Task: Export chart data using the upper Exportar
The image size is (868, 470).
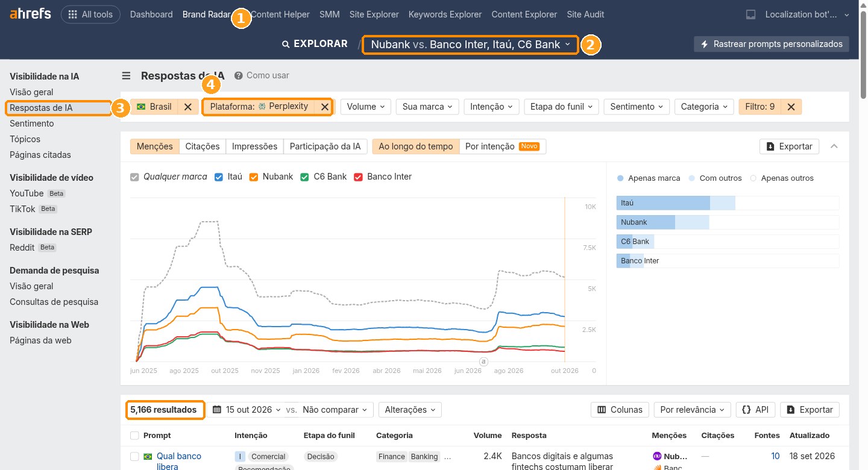Action: tap(790, 146)
